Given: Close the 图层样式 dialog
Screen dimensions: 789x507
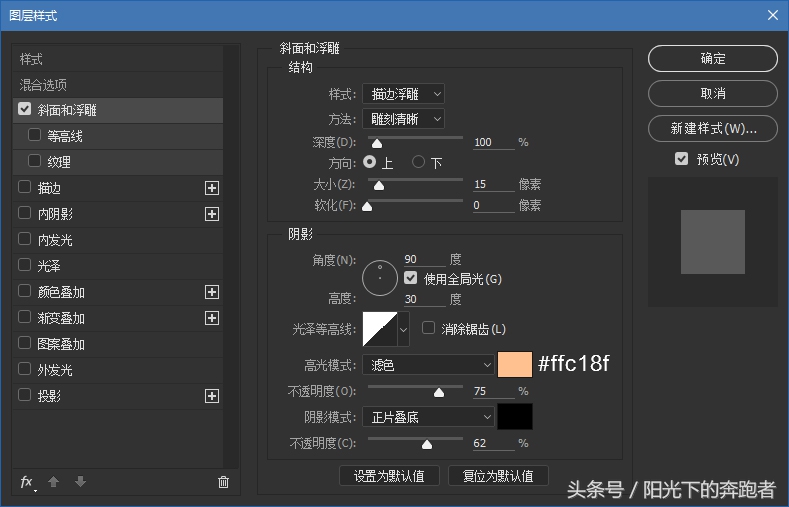Looking at the screenshot, I should [773, 15].
